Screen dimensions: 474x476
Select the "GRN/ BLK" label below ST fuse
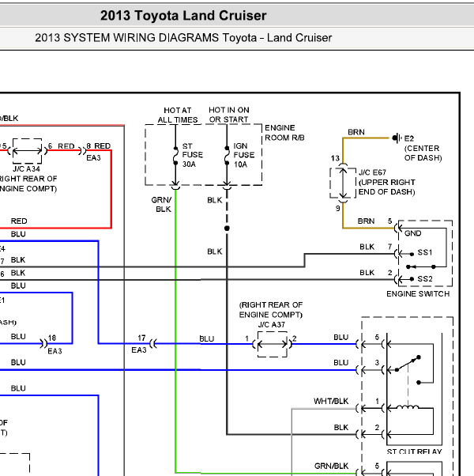pos(161,205)
